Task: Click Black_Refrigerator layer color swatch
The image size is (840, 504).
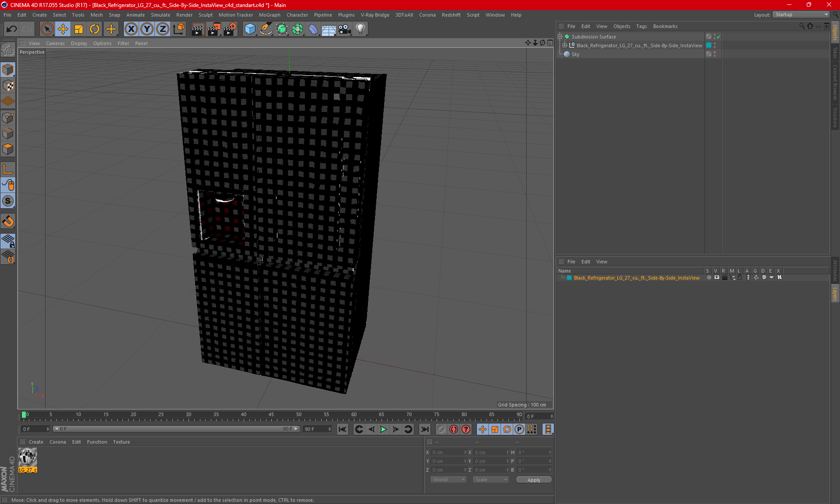Action: click(569, 278)
